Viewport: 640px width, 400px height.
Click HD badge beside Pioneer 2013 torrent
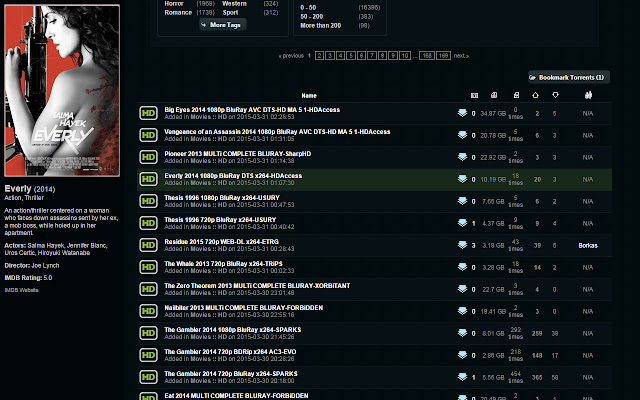(148, 157)
